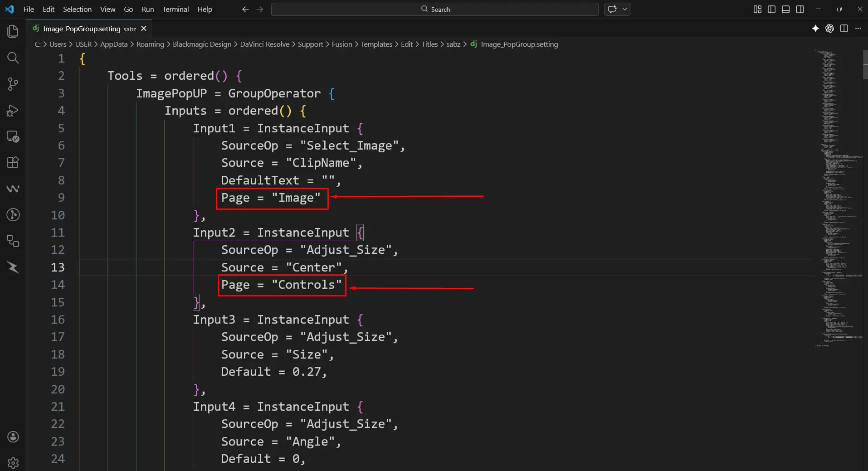Click the W-shaped extension icon in activity bar
This screenshot has width=868, height=471.
13,189
